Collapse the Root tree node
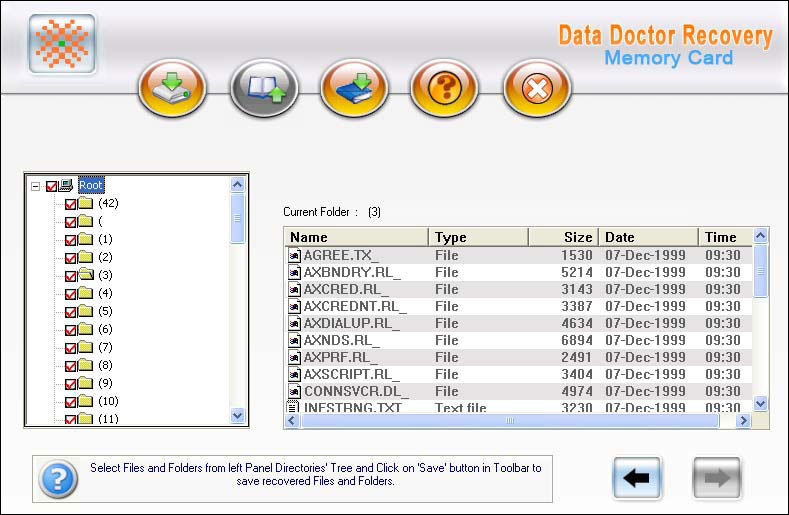Screen dimensions: 789x515 click(36, 185)
